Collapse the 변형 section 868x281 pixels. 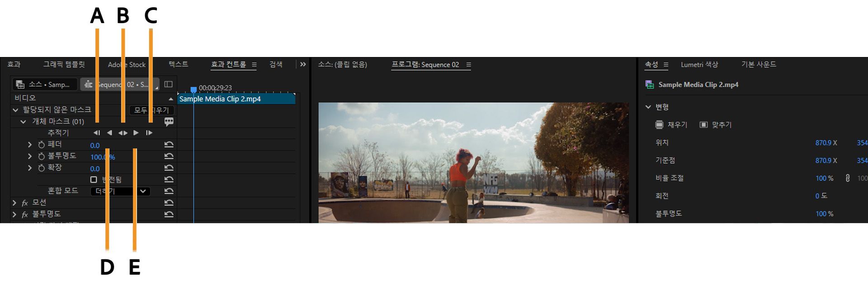648,107
